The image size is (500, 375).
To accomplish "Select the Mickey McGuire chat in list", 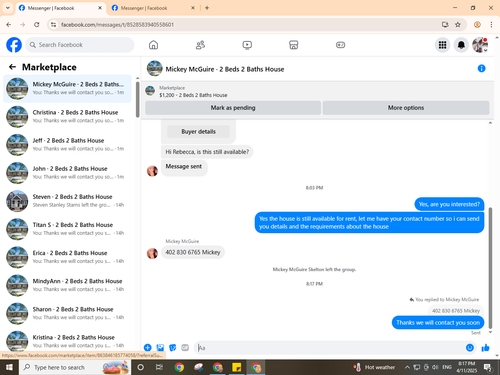I will pyautogui.click(x=67, y=88).
